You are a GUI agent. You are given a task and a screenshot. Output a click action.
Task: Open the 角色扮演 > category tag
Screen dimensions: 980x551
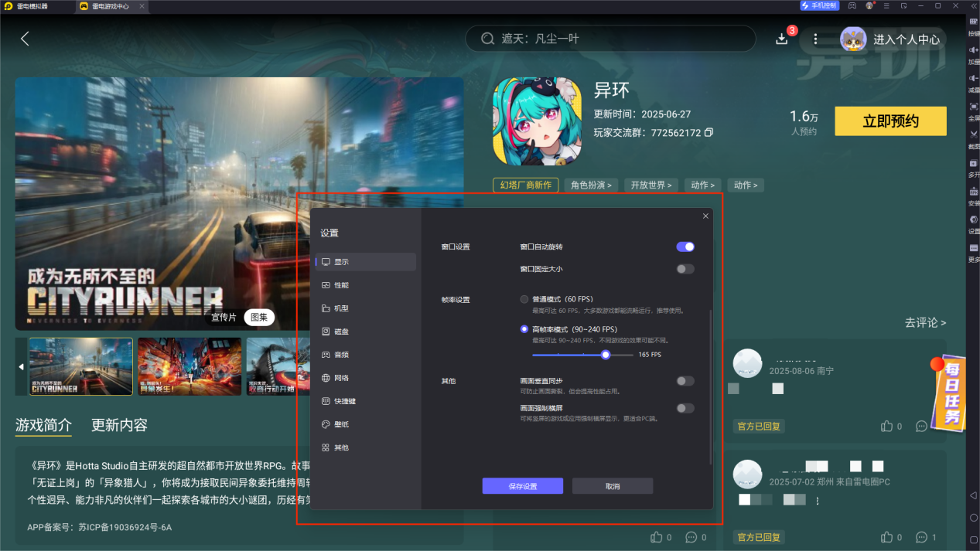coord(592,185)
